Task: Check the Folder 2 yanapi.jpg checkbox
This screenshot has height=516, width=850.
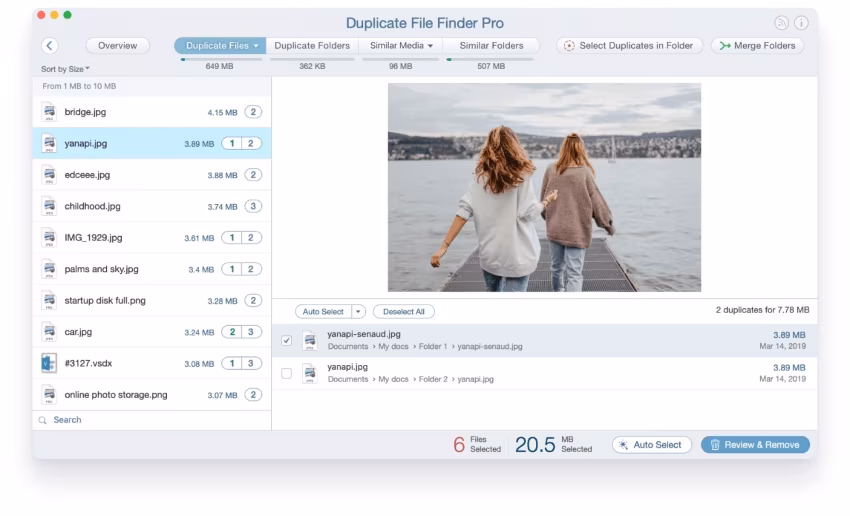Action: (287, 373)
